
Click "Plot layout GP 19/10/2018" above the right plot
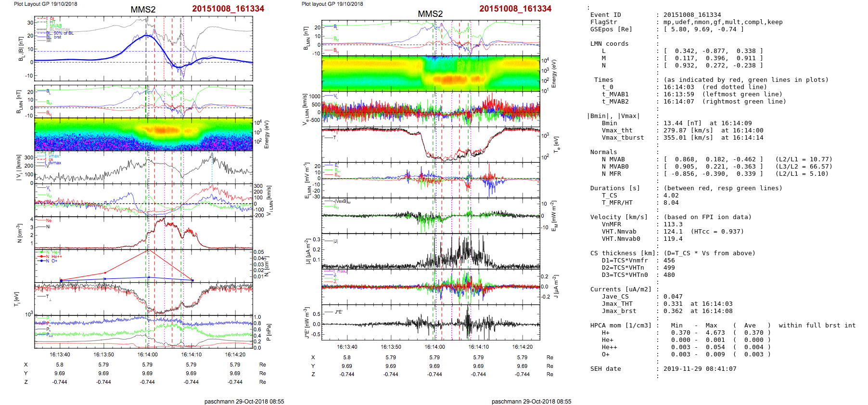pyautogui.click(x=332, y=4)
